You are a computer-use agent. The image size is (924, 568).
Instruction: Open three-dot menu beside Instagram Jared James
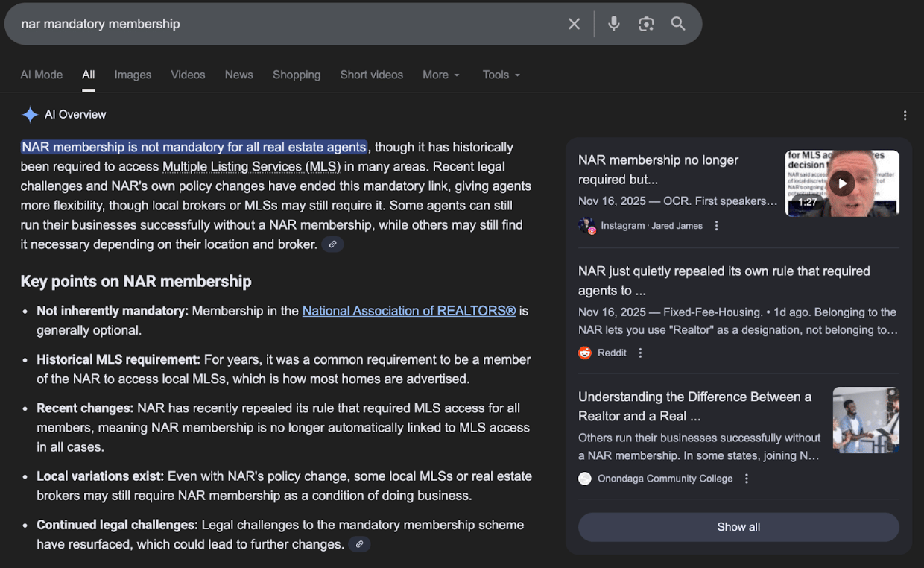[x=716, y=226]
